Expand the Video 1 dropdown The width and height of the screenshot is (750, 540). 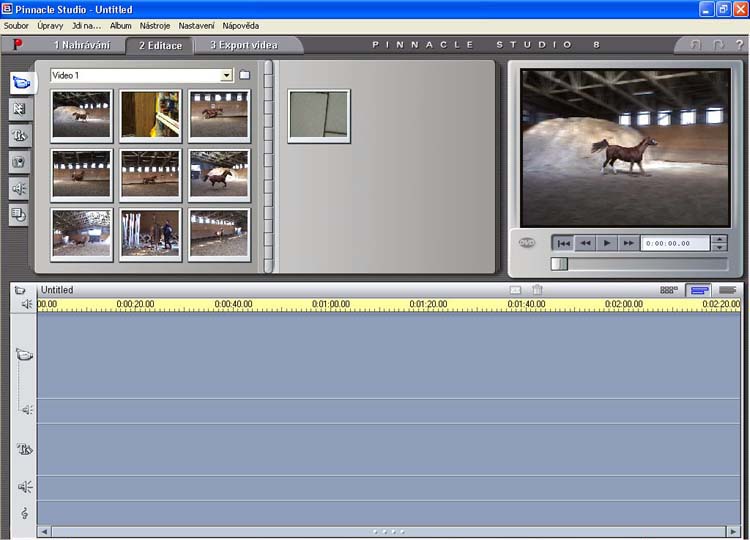[x=227, y=75]
